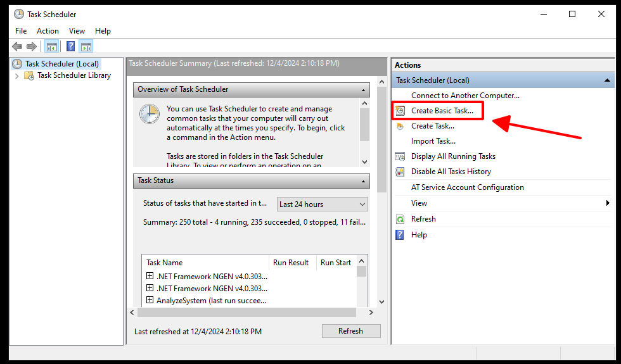Toggle the Show/Hide Console Tree toolbar icon
The image size is (621, 364).
51,46
